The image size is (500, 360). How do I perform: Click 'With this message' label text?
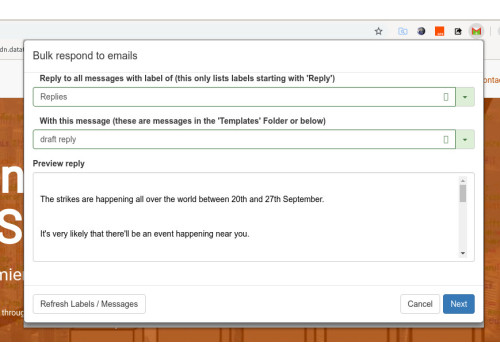tap(183, 121)
